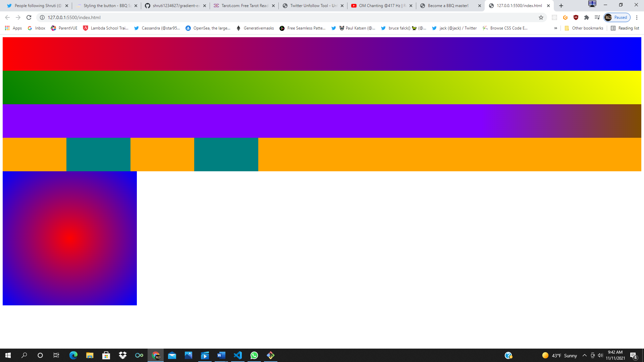Open the Apps shortcut in the bookmarks bar
Viewport: 644px width, 362px height.
point(13,28)
